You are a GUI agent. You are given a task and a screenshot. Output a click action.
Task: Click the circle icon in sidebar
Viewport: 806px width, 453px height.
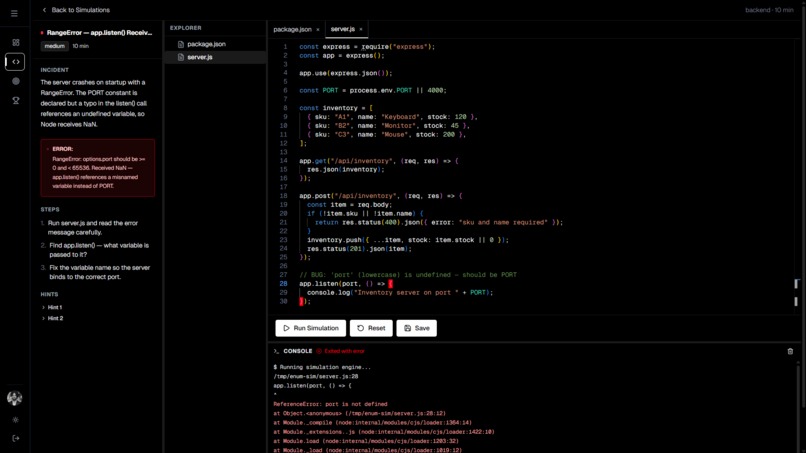coord(16,81)
